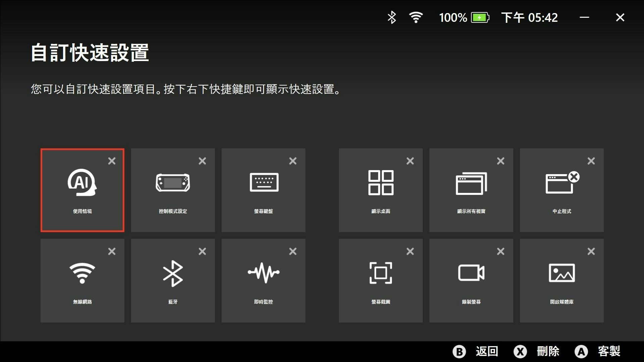
Task: Click the 中止程式 tile label
Action: pos(562,211)
